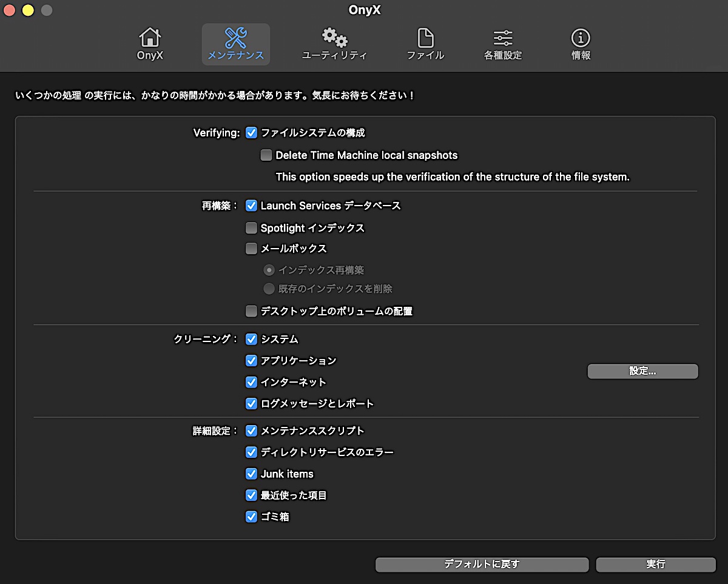Click the OnyX window title text
Image resolution: width=728 pixels, height=584 pixels.
pyautogui.click(x=365, y=10)
